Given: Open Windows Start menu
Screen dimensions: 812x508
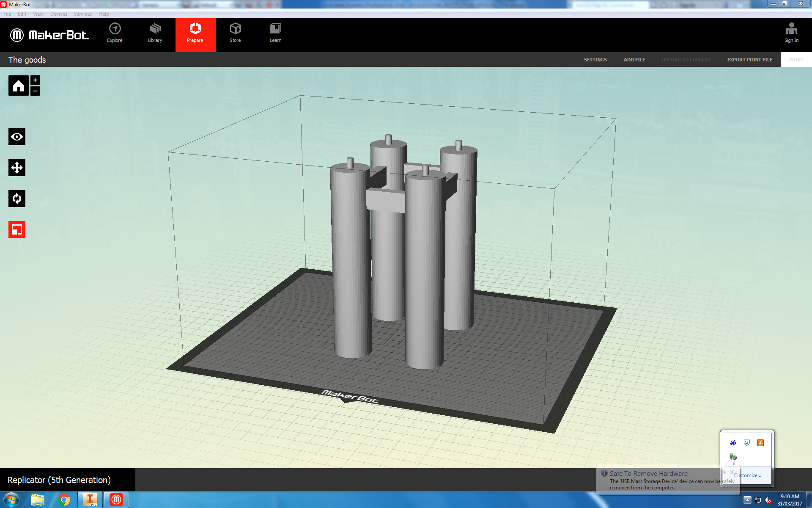Looking at the screenshot, I should click(x=11, y=500).
